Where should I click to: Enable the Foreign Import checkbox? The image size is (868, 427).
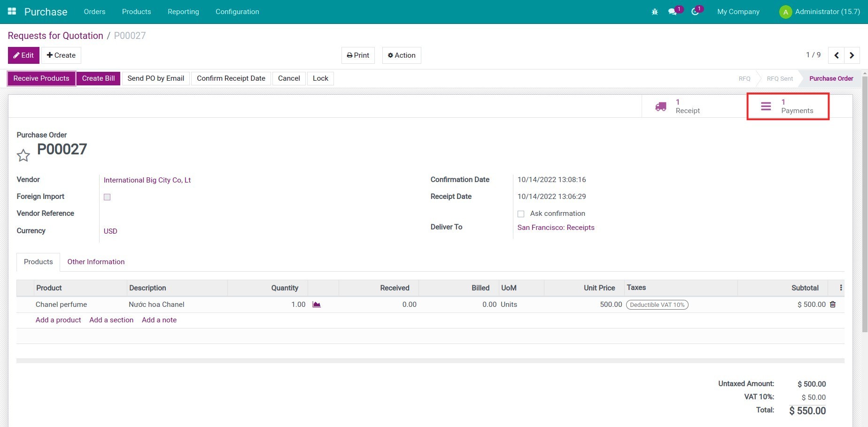(107, 197)
